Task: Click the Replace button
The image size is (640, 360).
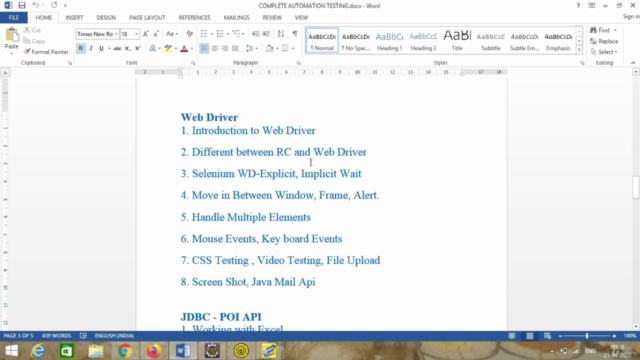Action: click(604, 41)
